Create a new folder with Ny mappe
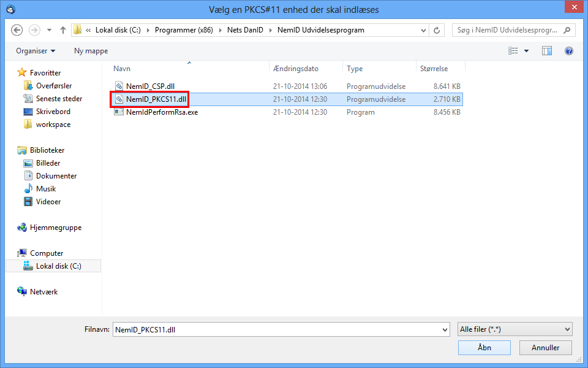This screenshot has height=368, width=588. [91, 51]
